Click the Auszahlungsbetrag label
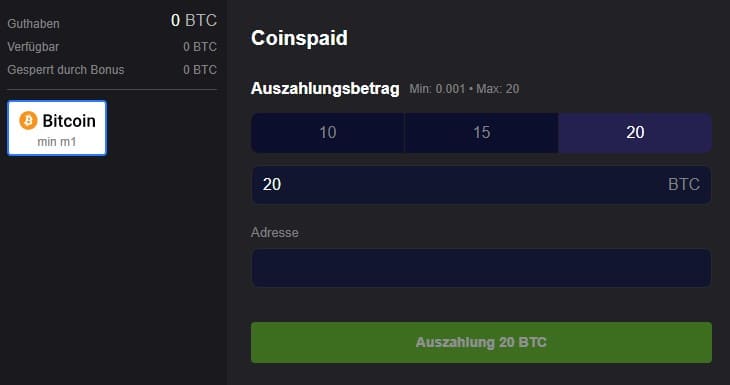Image resolution: width=730 pixels, height=385 pixels. (x=325, y=88)
